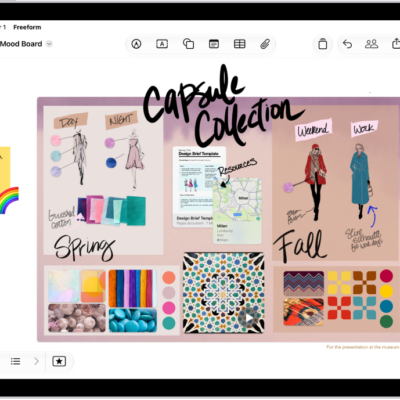Open the Mood Board title dropdown

(49, 44)
